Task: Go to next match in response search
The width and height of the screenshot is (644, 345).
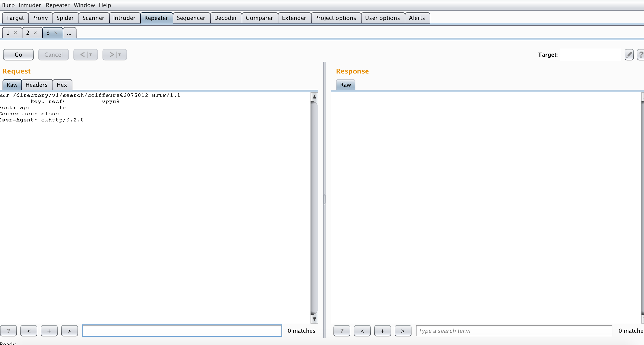Action: (x=403, y=331)
